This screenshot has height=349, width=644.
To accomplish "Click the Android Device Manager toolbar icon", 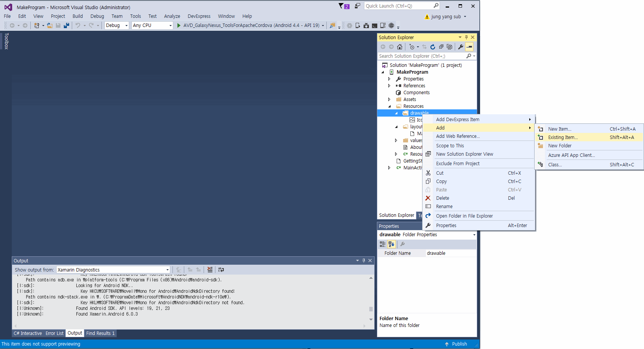I will [x=358, y=25].
